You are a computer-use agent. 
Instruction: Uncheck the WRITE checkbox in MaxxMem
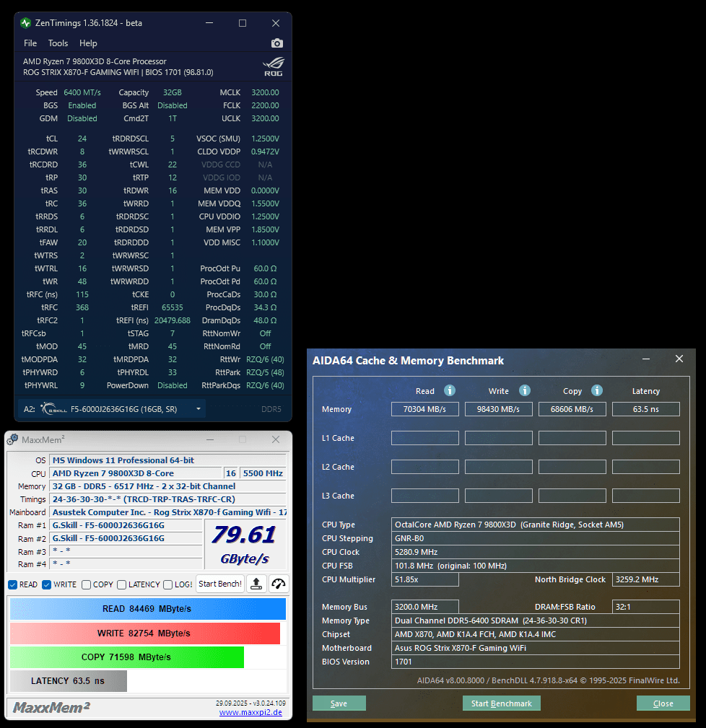tap(46, 584)
